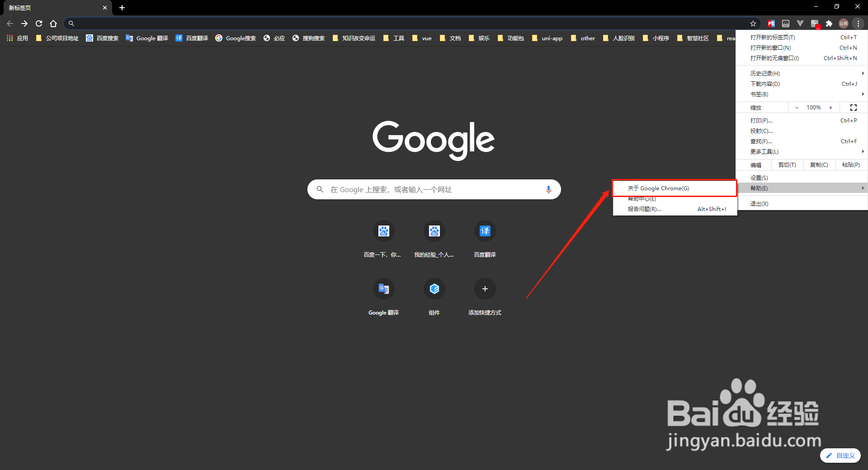Open the 人脸识别 bookmark folder

[618, 38]
